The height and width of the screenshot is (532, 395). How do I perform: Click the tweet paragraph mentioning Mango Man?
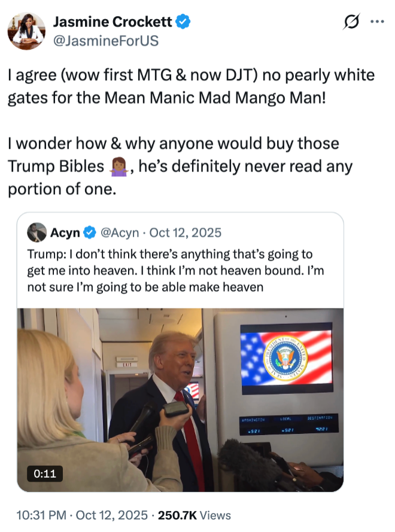[191, 86]
